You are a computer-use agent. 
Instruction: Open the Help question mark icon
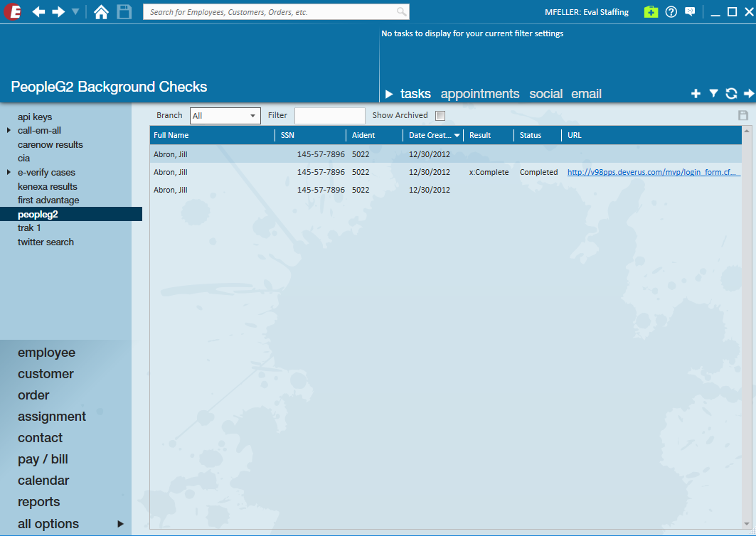point(671,12)
